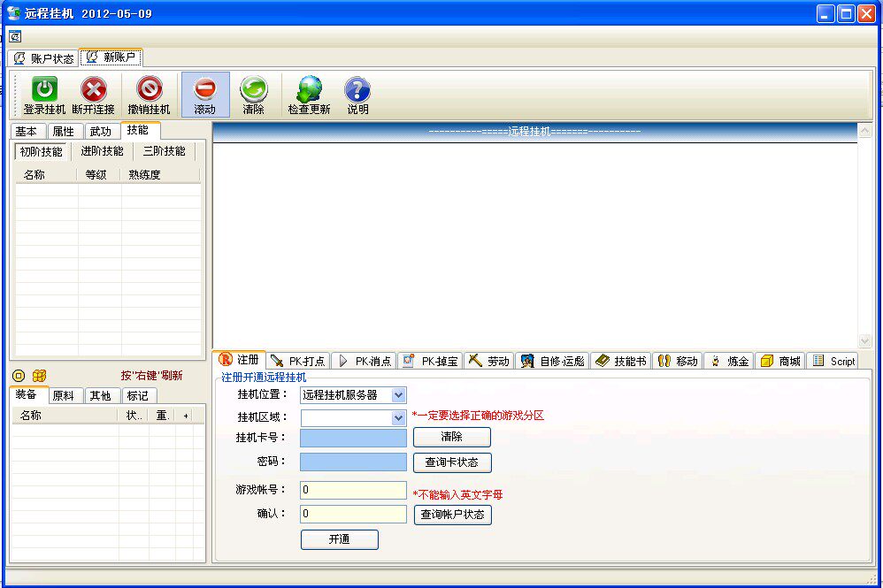Image resolution: width=883 pixels, height=588 pixels.
Task: Expand the 挂机区域 dropdown list
Action: pyautogui.click(x=398, y=418)
